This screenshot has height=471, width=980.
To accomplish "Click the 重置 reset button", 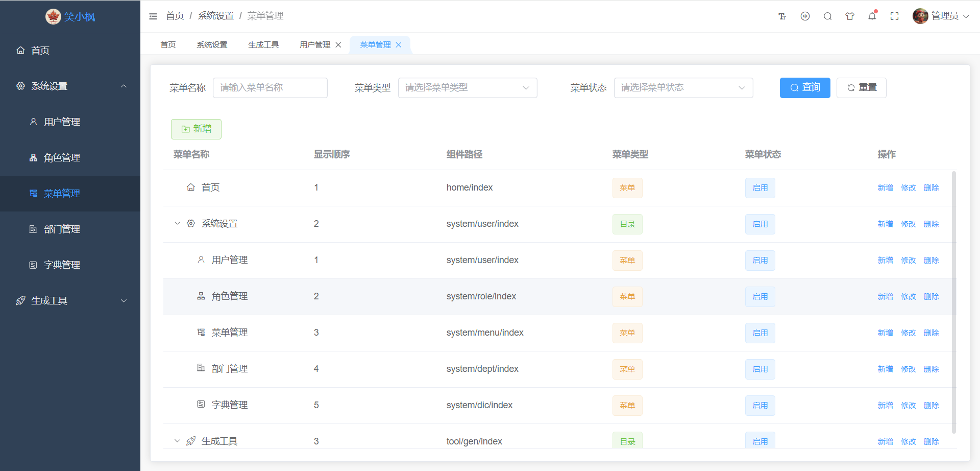I will pos(862,88).
